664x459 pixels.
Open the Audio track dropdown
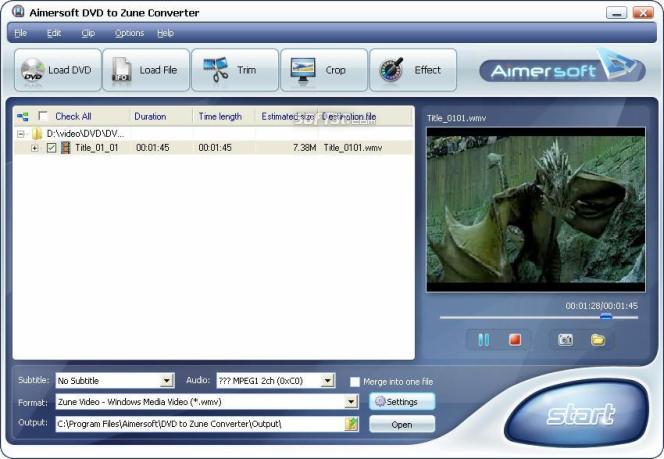327,381
